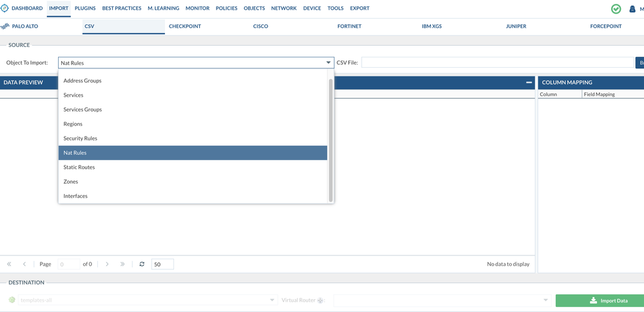The height and width of the screenshot is (312, 644).
Task: Switch to the Juniper tab
Action: pyautogui.click(x=516, y=26)
